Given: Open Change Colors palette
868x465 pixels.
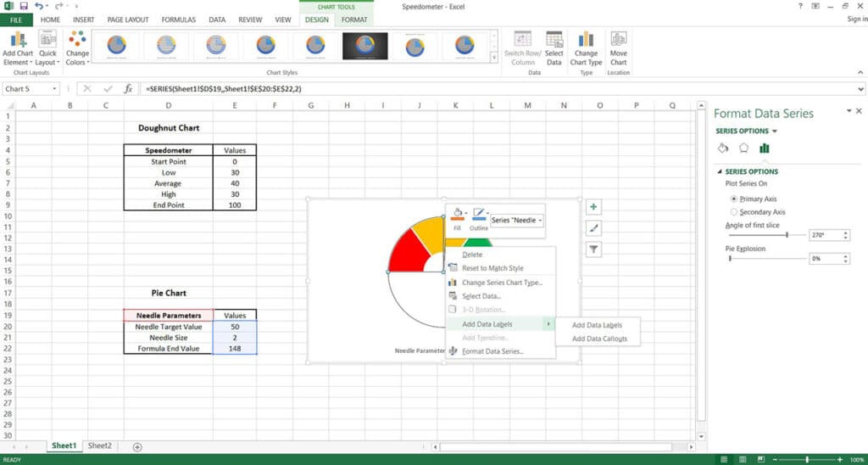Looking at the screenshot, I should tap(77, 48).
